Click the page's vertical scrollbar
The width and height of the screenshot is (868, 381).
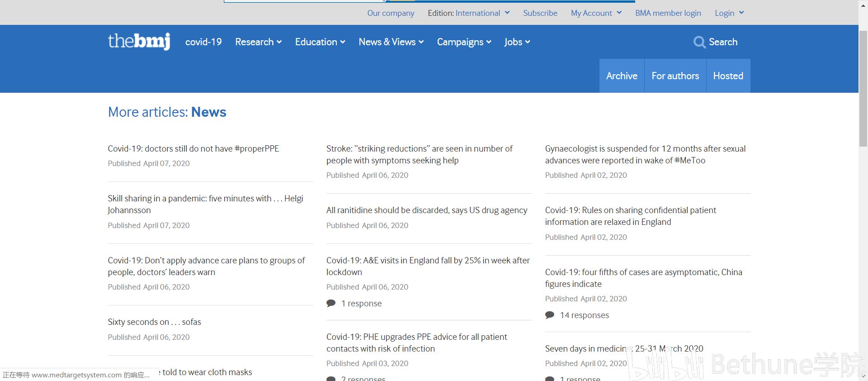pos(863,90)
